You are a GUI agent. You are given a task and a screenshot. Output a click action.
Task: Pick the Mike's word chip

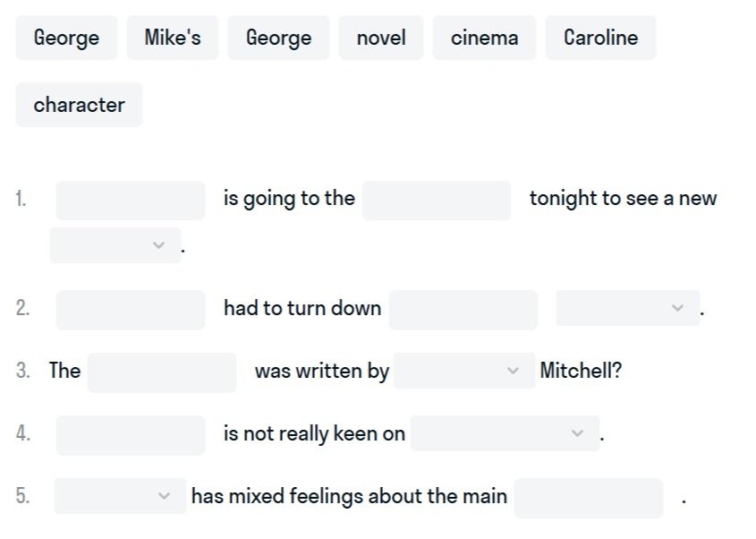click(173, 38)
